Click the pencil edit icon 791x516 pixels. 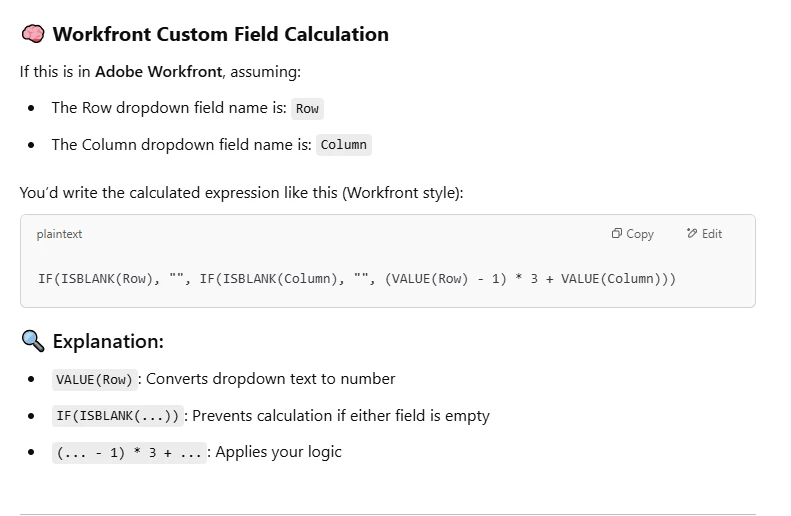pos(692,234)
